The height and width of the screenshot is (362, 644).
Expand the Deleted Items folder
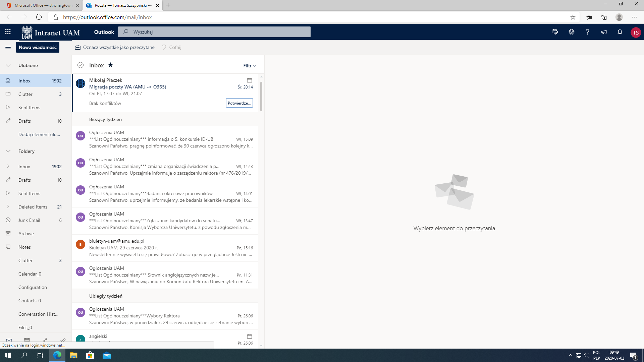pos(8,207)
